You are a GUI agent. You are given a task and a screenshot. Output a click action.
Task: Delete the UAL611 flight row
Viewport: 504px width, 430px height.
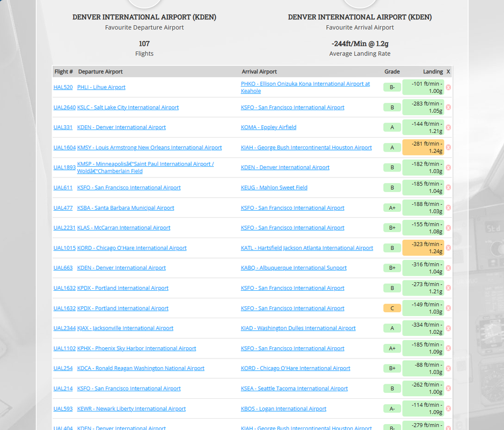pos(448,188)
